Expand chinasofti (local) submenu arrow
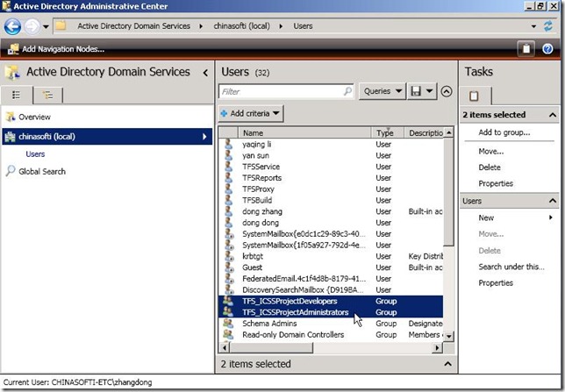 [204, 137]
